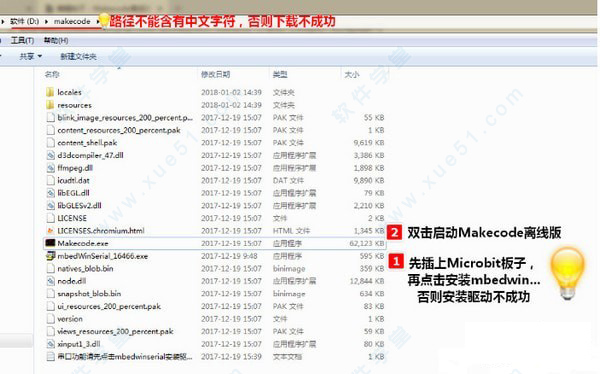Select the xinput1_3.dll file icon
The image size is (600, 374).
pos(50,344)
